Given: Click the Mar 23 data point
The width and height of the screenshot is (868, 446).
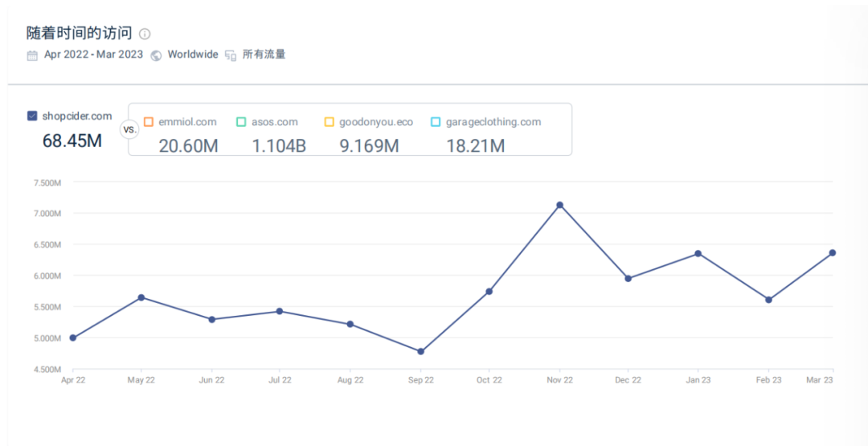Looking at the screenshot, I should tap(833, 252).
